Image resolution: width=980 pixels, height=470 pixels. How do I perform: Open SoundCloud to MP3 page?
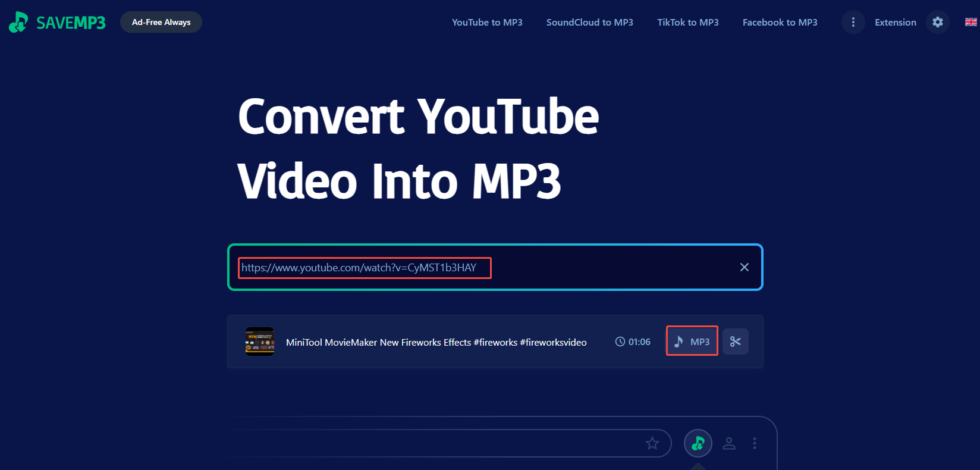[x=589, y=22]
